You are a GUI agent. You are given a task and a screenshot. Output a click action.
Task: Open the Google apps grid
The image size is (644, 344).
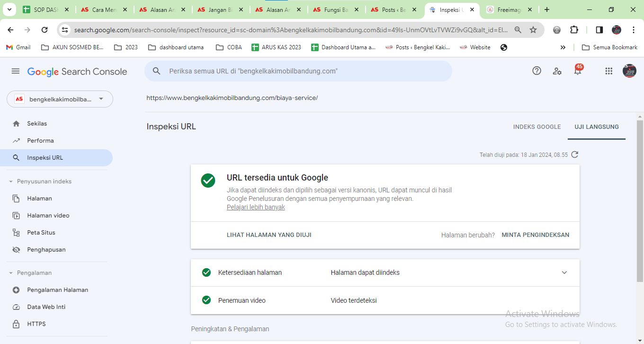pos(609,71)
